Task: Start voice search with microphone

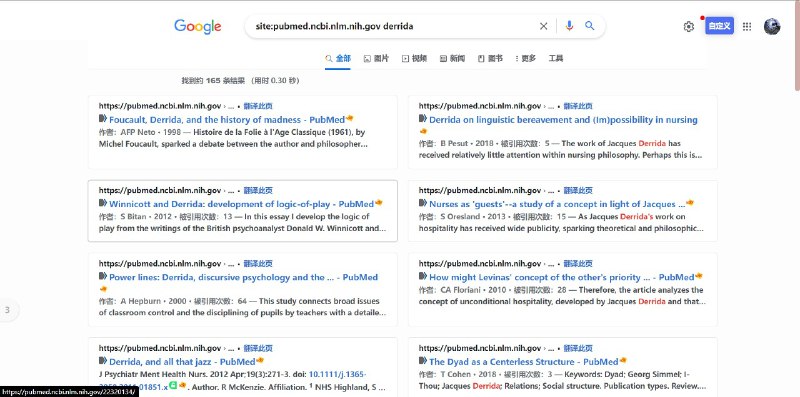Action: click(569, 26)
